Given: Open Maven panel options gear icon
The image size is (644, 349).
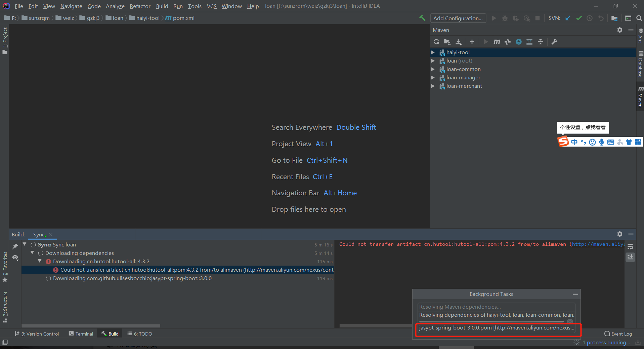Looking at the screenshot, I should click(x=620, y=30).
